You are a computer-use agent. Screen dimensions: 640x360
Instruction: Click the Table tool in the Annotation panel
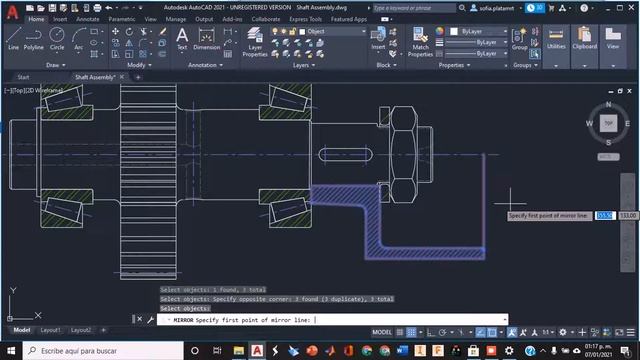[x=228, y=53]
